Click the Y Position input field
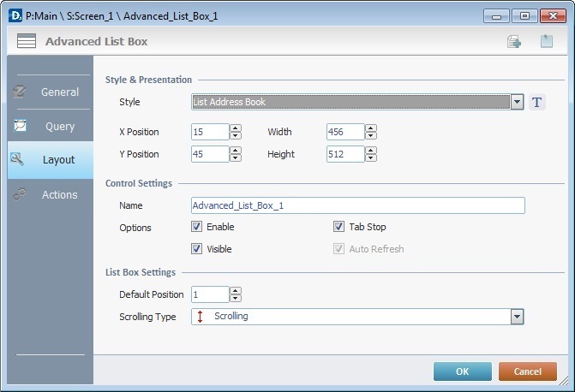575x392 pixels. pyautogui.click(x=211, y=154)
